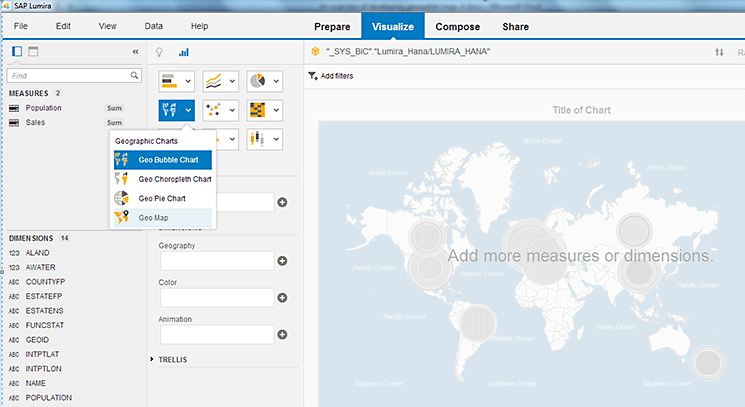Viewport: 745px width, 407px height.
Task: Choose Geo Map option
Action: (x=163, y=218)
